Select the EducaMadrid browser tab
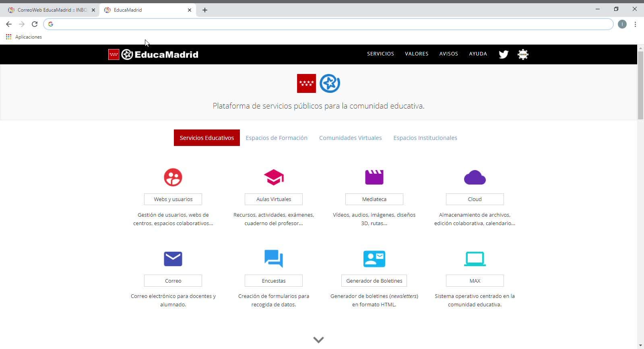644x349 pixels. [147, 10]
